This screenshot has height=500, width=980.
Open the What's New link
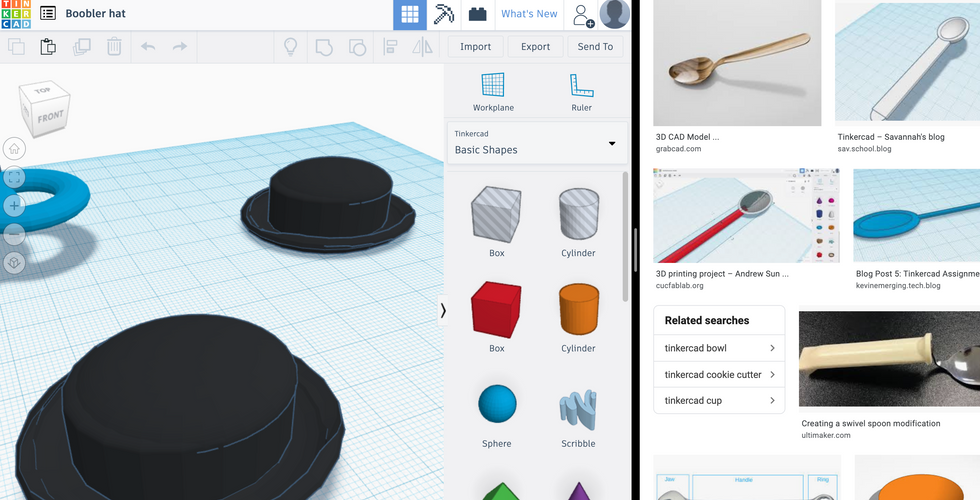click(x=529, y=14)
